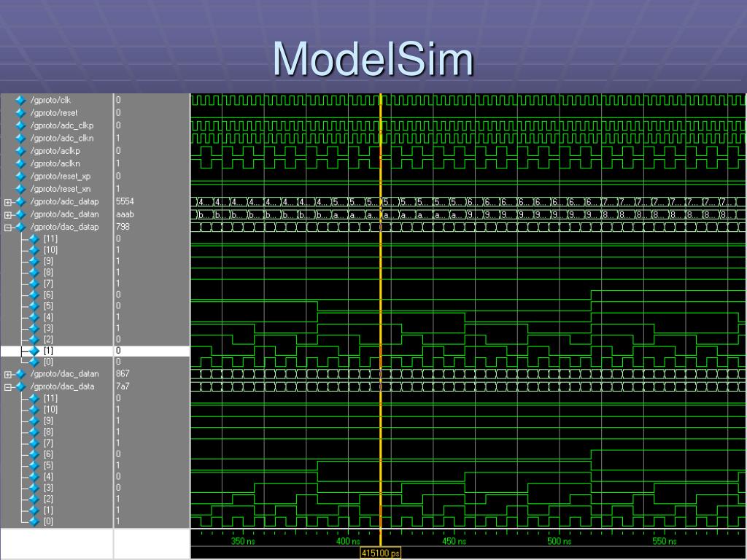Click the value 7a7 for dac_data

click(x=123, y=386)
